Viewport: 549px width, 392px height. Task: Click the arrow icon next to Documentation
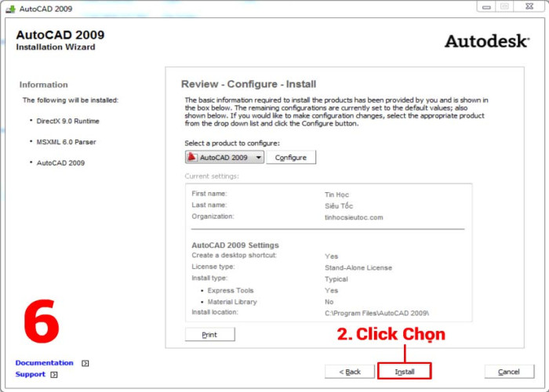85,363
